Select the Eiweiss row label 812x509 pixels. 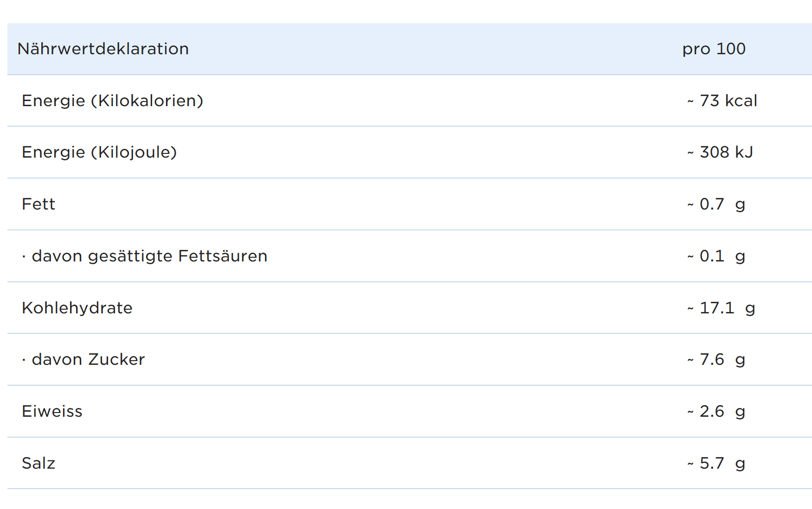click(52, 411)
